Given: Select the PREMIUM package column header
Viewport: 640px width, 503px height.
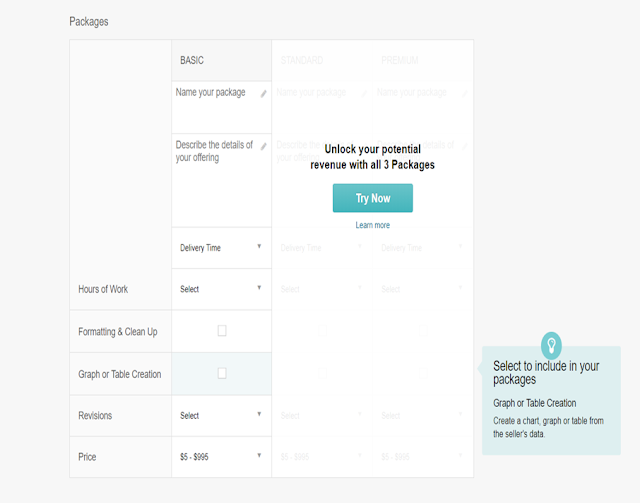Looking at the screenshot, I should click(401, 60).
